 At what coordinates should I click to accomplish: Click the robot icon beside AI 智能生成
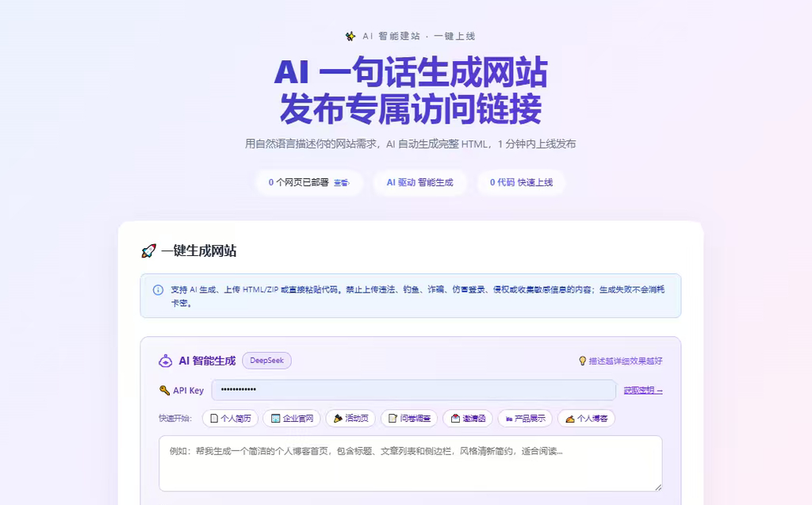click(x=165, y=361)
